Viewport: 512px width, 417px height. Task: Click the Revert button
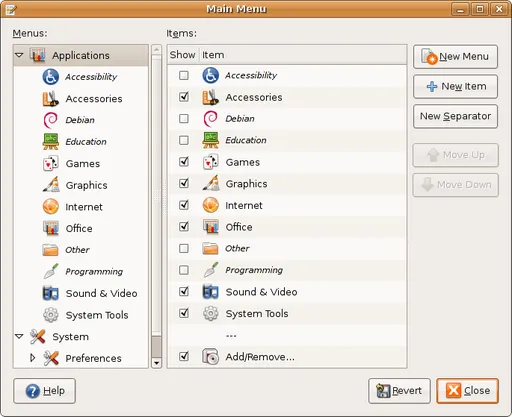(x=399, y=391)
